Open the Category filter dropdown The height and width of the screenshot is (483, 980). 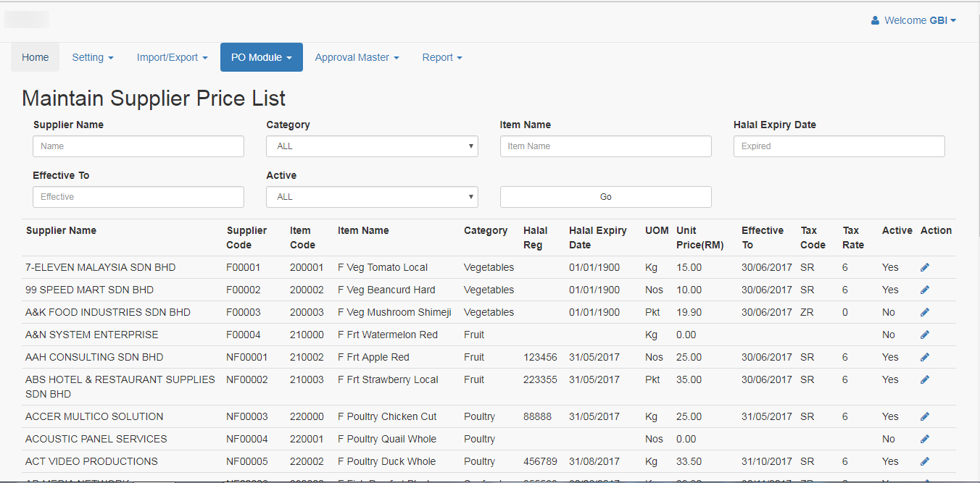pyautogui.click(x=372, y=146)
